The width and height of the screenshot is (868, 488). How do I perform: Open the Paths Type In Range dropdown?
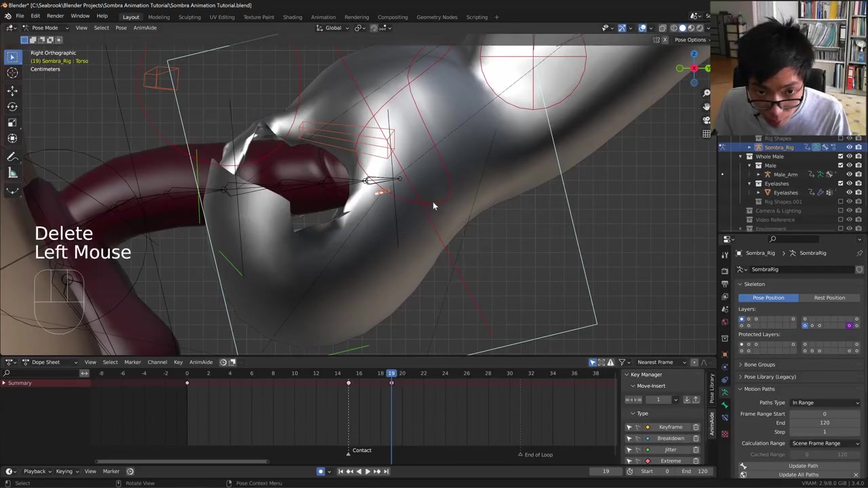pyautogui.click(x=825, y=403)
